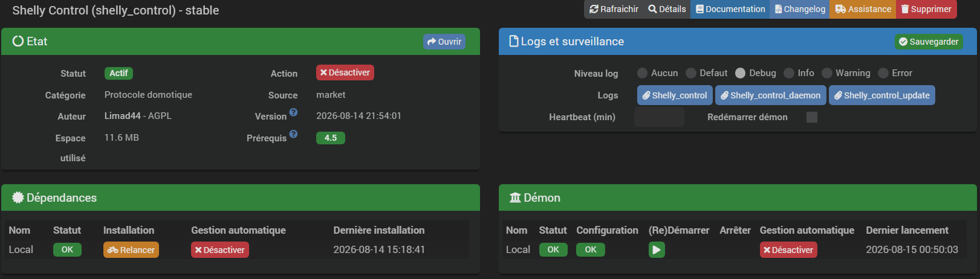The height and width of the screenshot is (279, 980).
Task: Click the last launch date 2026-08-15 00:50:03
Action: click(912, 249)
